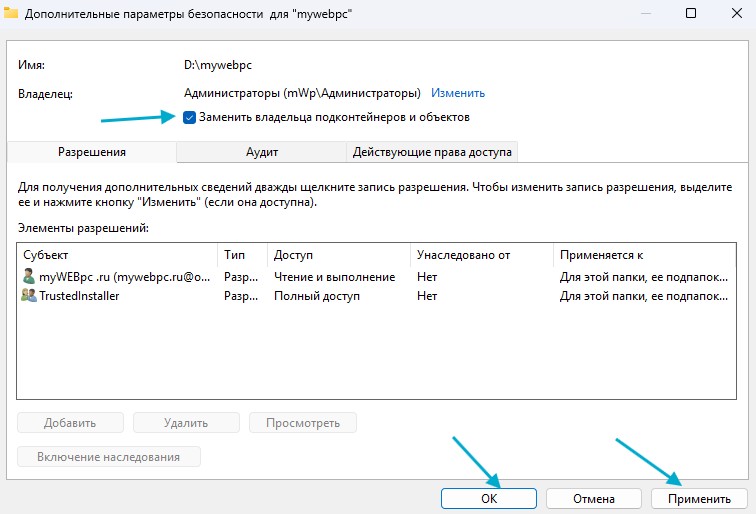Click Разр... type cell in TrustedInstaller row

(241, 296)
